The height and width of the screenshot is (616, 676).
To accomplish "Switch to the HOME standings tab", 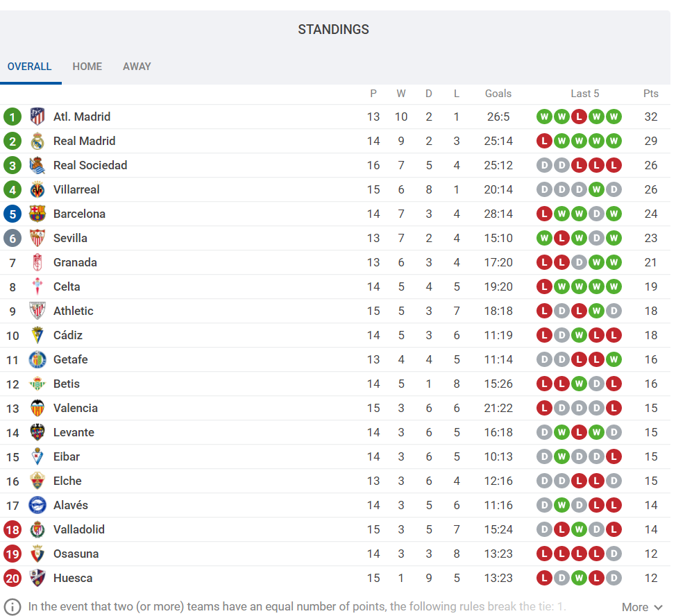I will tap(87, 67).
